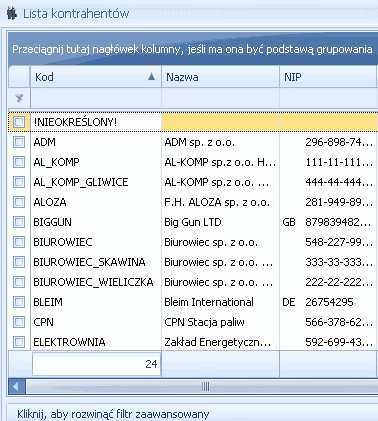The width and height of the screenshot is (378, 421).
Task: Click the Lista kontrahentów window icon
Action: tap(12, 14)
